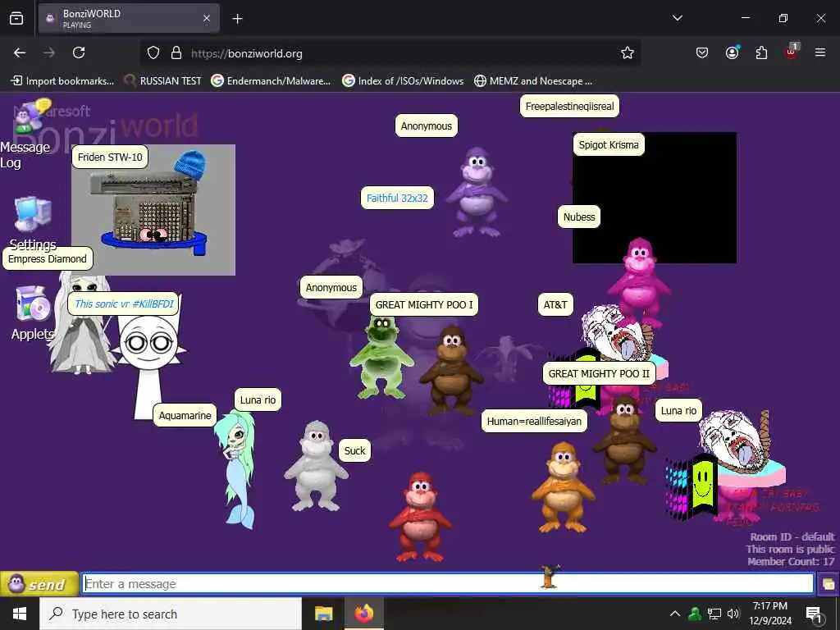
Task: Open the Settings desktop icon
Action: pyautogui.click(x=33, y=215)
